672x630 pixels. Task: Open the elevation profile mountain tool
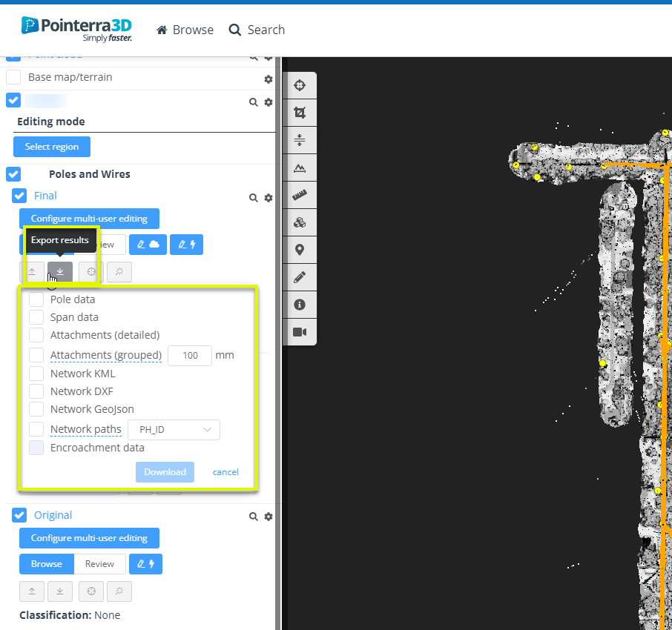pos(300,168)
